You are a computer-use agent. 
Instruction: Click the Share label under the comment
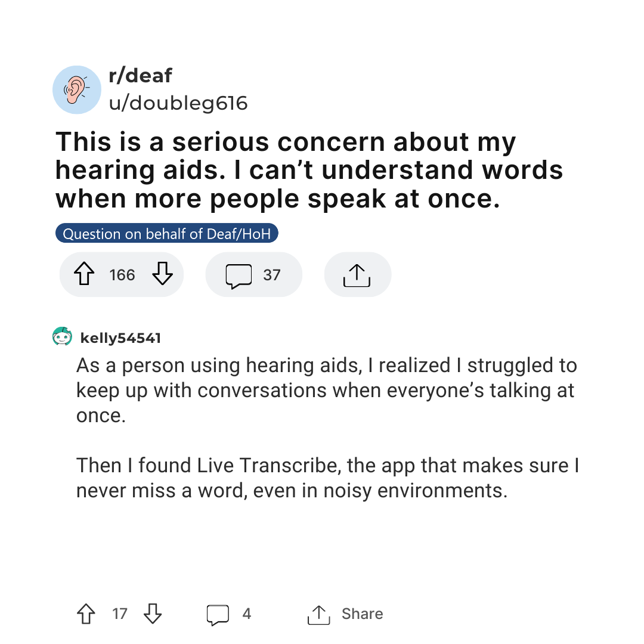pyautogui.click(x=363, y=614)
